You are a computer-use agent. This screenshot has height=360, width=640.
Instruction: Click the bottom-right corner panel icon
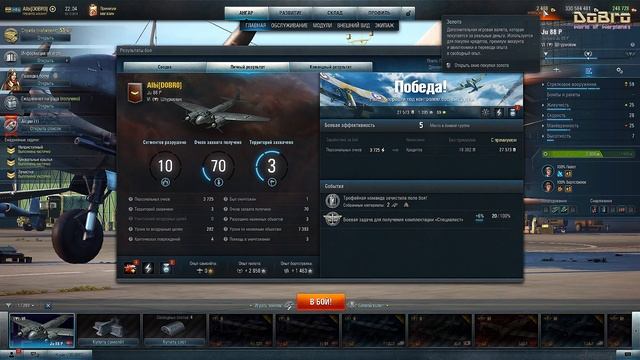tap(627, 354)
